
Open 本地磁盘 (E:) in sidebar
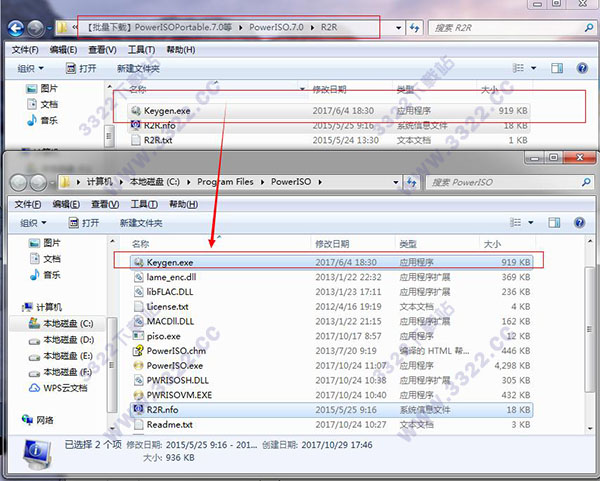(x=60, y=356)
